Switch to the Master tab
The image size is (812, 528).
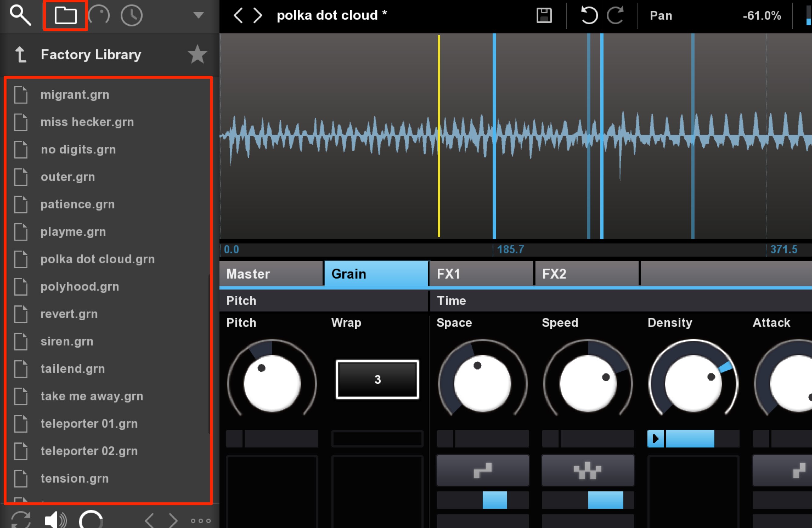pyautogui.click(x=271, y=274)
